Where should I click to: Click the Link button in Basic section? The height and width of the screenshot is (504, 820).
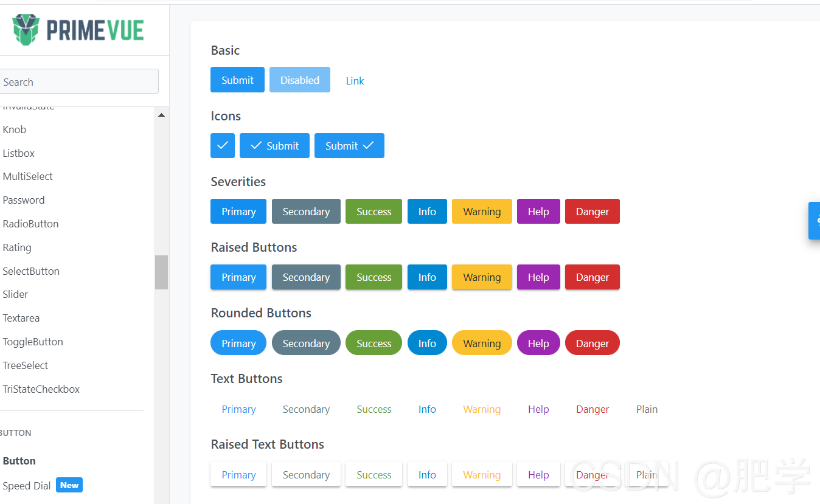pyautogui.click(x=355, y=80)
